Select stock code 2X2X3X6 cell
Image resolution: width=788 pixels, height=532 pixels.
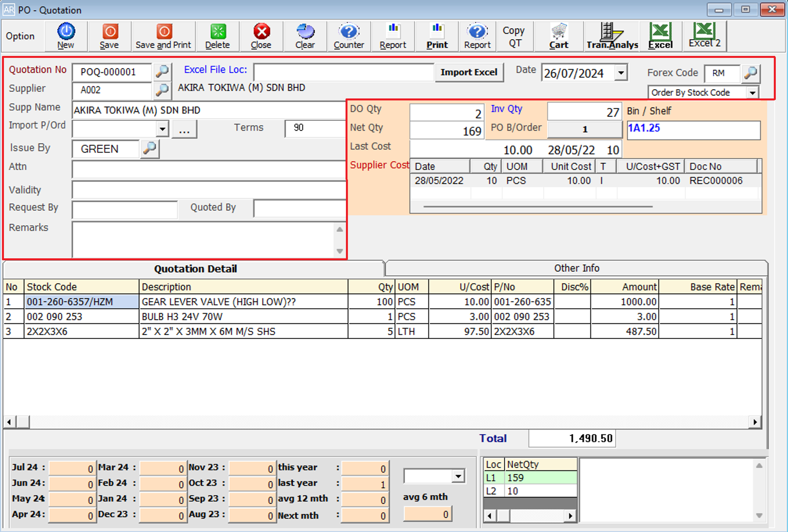[x=82, y=332]
